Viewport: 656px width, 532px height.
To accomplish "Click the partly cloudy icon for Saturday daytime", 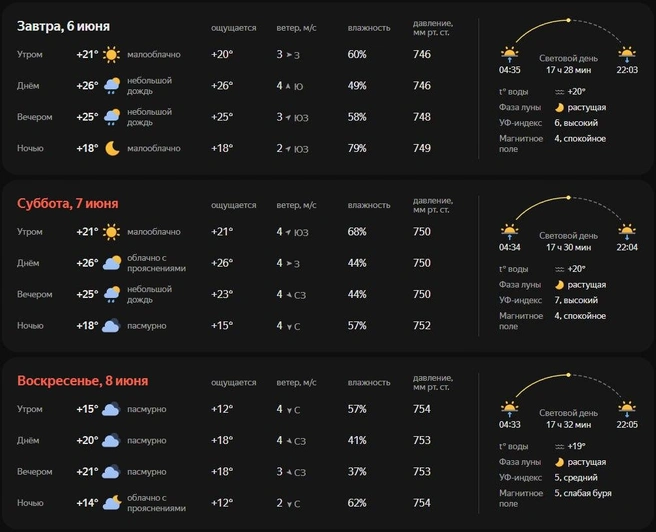I will tap(112, 263).
